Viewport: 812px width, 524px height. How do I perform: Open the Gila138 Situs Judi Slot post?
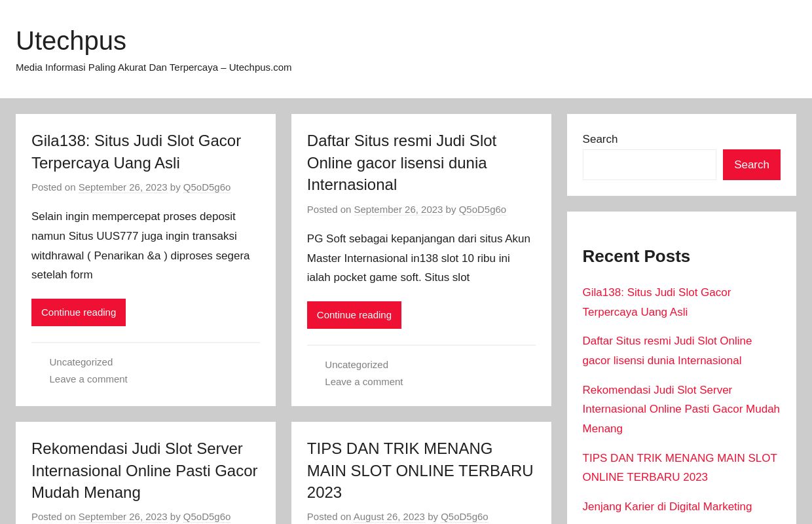136,151
